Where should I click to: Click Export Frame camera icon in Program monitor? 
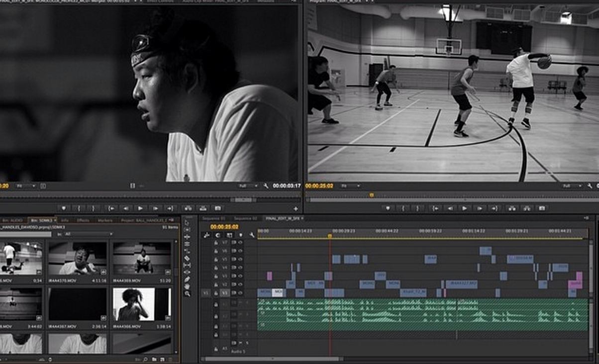[x=542, y=208]
